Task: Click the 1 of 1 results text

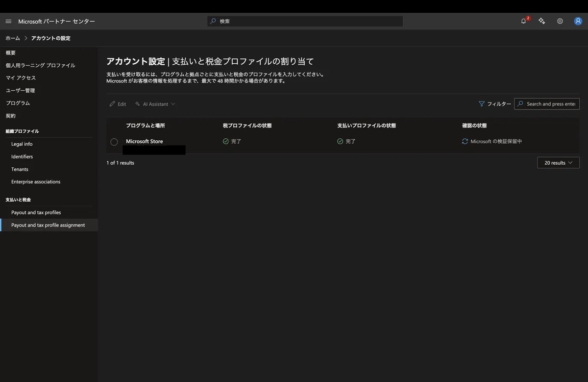Action: click(120, 163)
